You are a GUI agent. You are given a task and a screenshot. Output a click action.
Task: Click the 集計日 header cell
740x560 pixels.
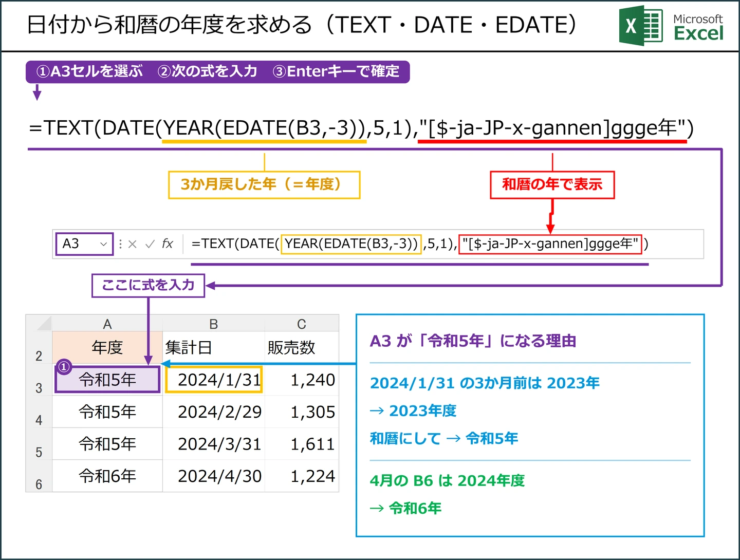(214, 348)
